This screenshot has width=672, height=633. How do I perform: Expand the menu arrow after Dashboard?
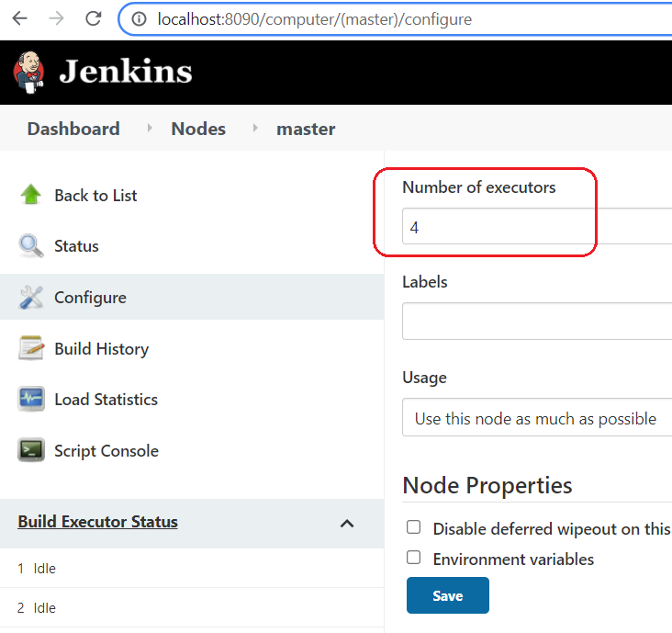(150, 128)
